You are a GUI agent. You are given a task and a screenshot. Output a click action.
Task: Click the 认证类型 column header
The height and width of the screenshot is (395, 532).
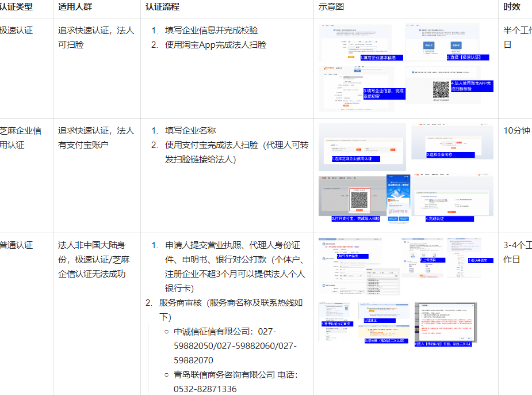[x=16, y=7]
